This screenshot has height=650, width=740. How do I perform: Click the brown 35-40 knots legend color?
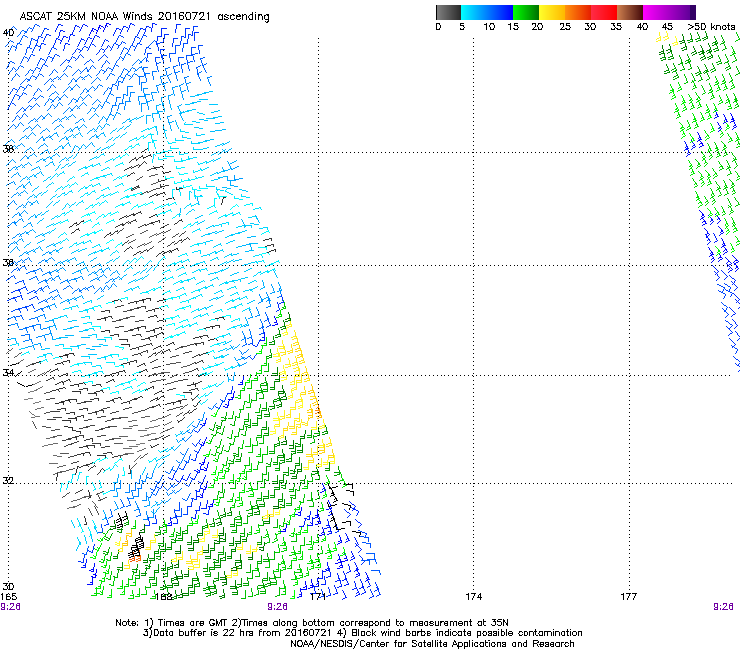630,12
